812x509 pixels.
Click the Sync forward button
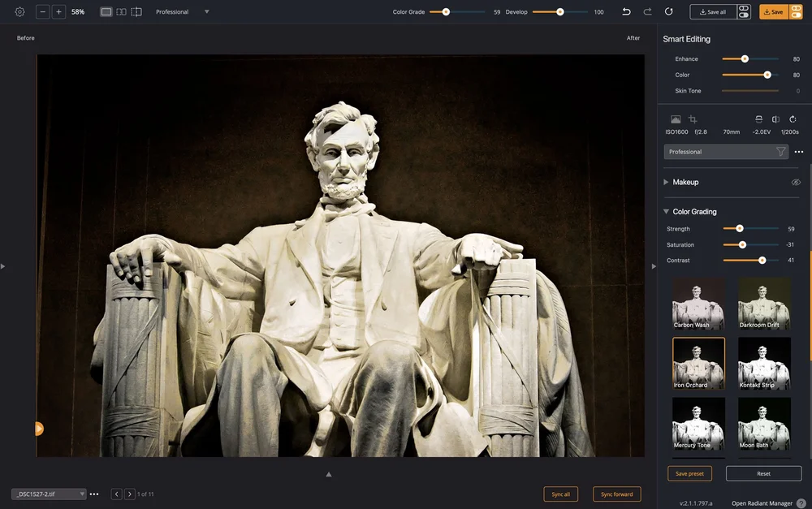617,494
